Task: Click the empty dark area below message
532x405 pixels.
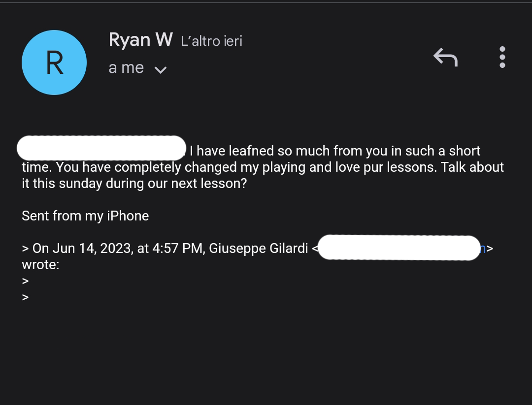Action: tap(266, 354)
